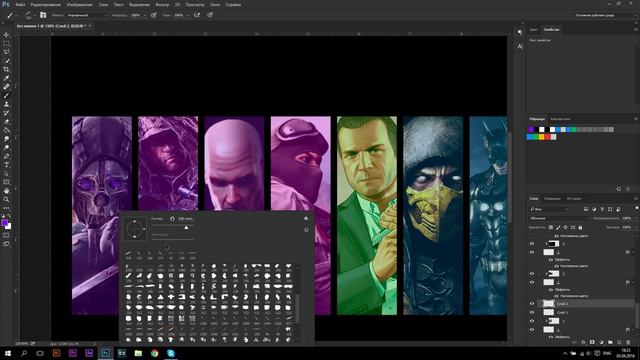Open Google Chrome from the taskbar

coord(154,353)
